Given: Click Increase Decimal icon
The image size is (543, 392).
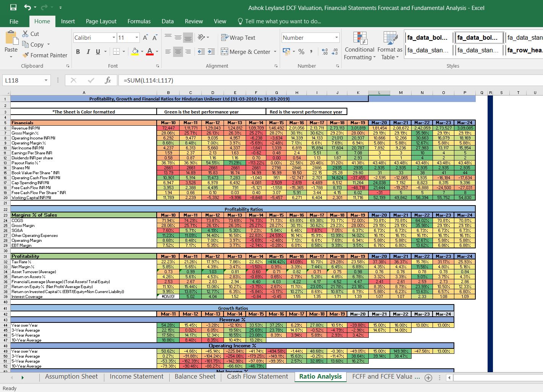Looking at the screenshot, I should click(325, 52).
